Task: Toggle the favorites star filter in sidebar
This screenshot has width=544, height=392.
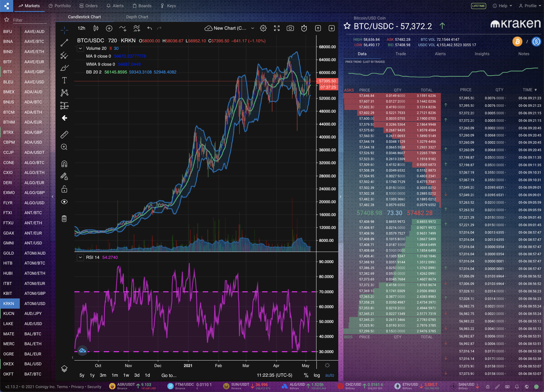Action: tap(6, 20)
